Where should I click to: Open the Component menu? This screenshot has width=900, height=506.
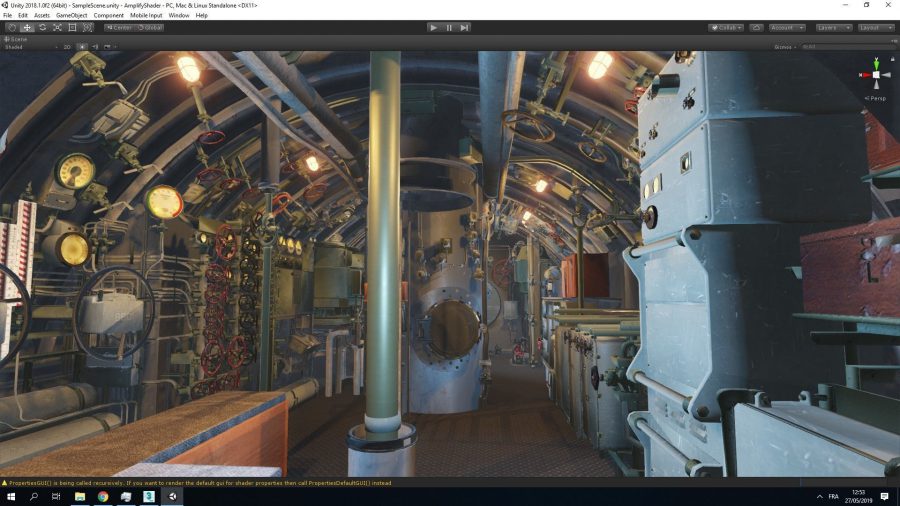[x=109, y=16]
